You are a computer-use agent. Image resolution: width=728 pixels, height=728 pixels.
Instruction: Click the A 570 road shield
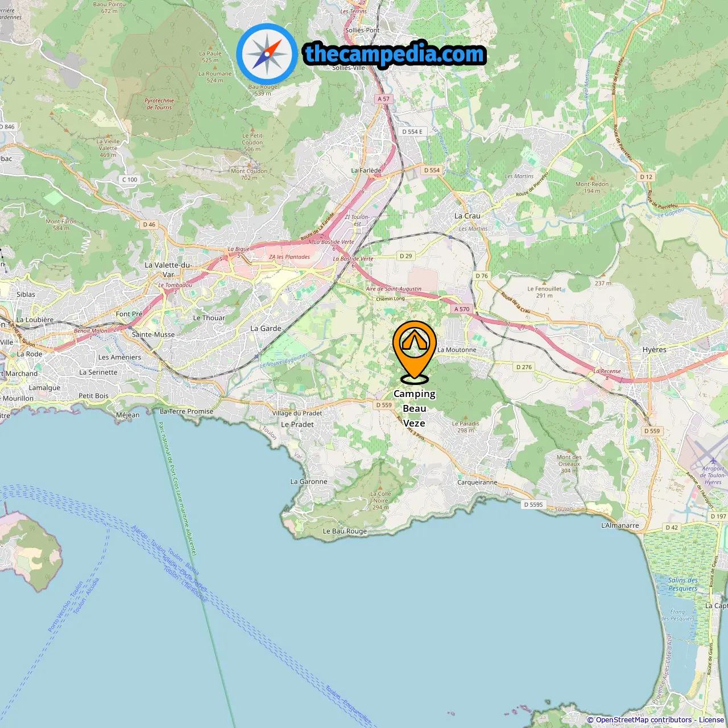tap(462, 309)
